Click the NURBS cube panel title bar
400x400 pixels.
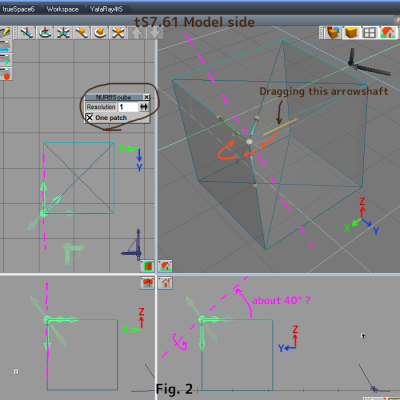pyautogui.click(x=114, y=97)
